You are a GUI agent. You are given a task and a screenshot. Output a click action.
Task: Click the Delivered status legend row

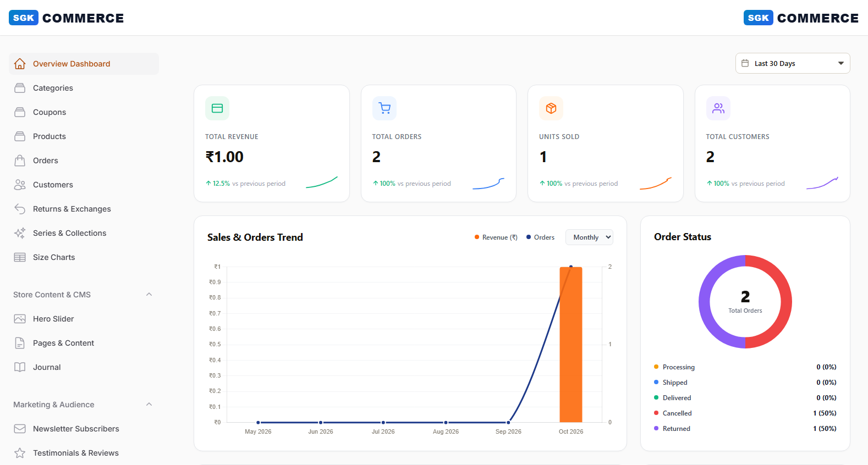coord(745,398)
